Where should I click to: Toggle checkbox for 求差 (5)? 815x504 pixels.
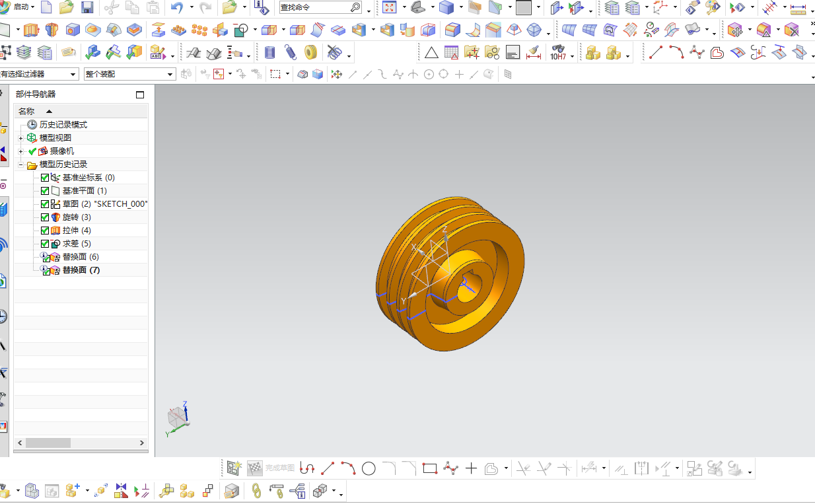45,244
